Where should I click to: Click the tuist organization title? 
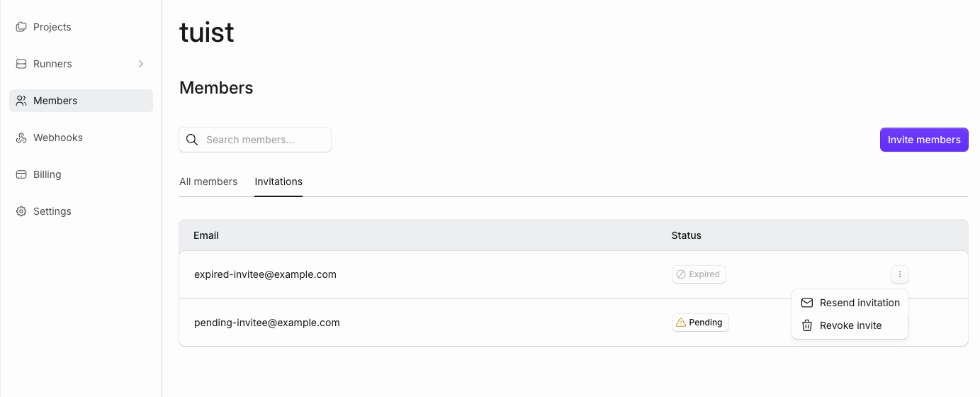pyautogui.click(x=207, y=33)
